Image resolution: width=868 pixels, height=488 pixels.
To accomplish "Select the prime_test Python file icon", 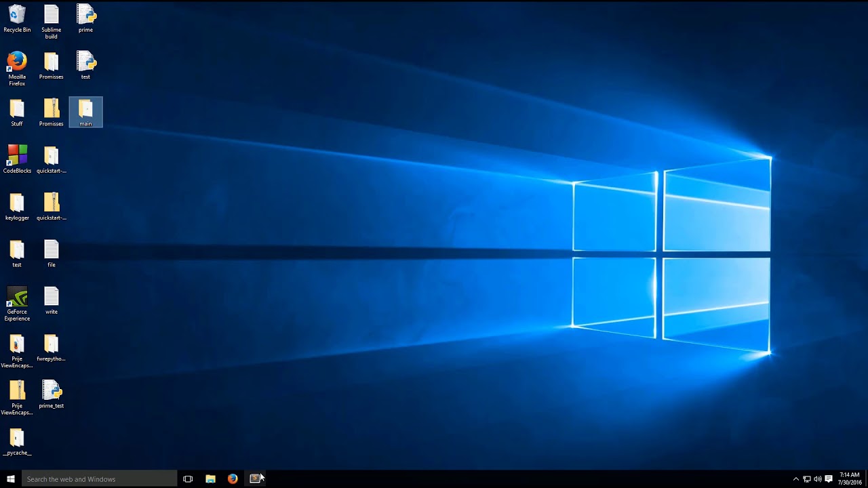I will [x=52, y=394].
